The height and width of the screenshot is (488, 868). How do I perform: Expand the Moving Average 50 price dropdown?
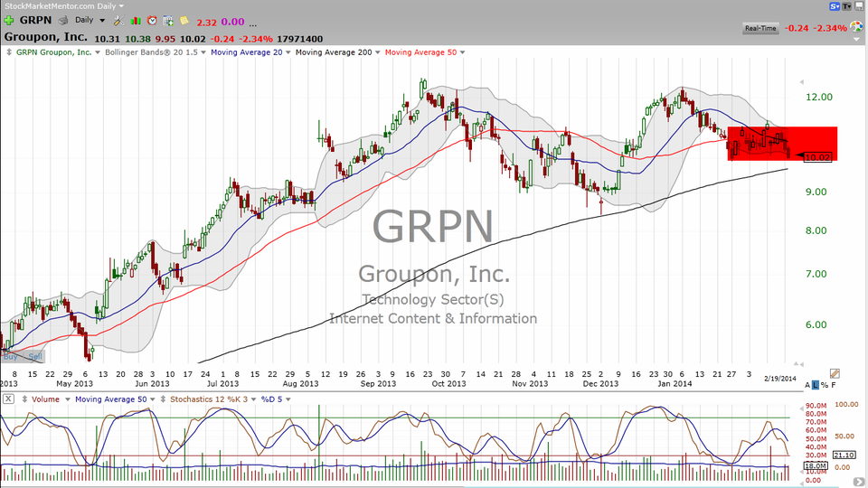(x=462, y=52)
